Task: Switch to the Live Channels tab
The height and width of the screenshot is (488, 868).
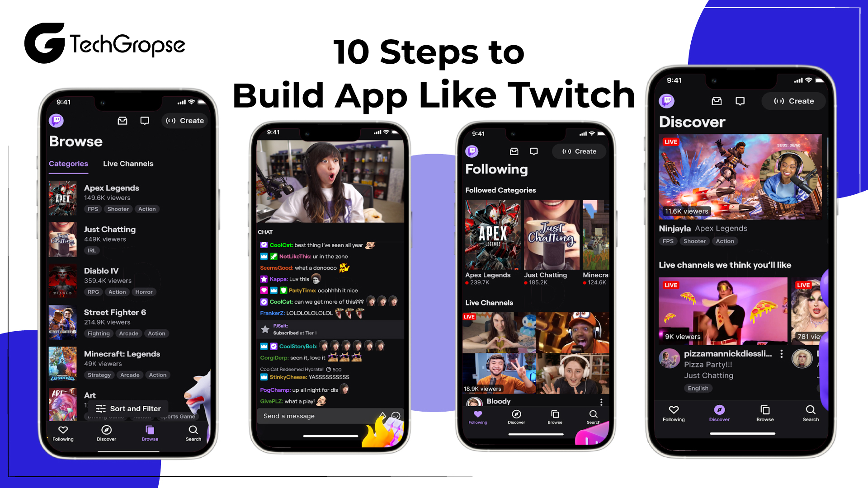Action: [x=127, y=163]
